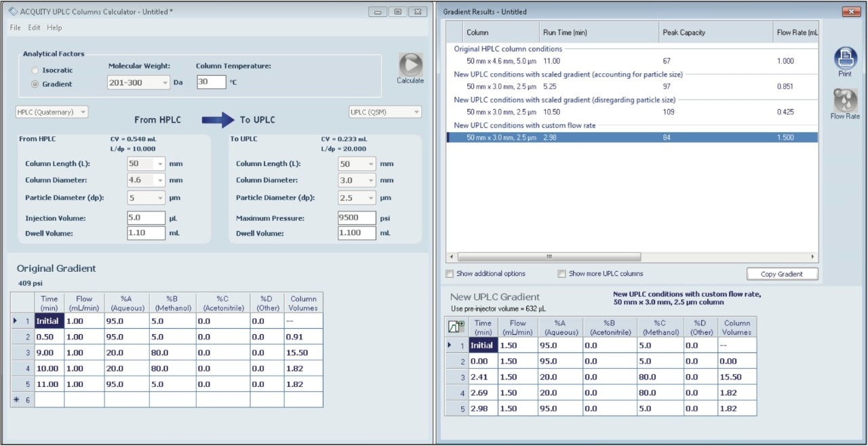
Task: Select the Original HPLC column conditions row
Action: (x=542, y=60)
